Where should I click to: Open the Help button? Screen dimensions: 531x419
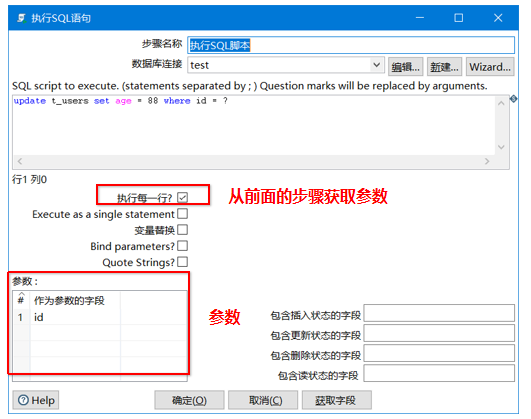pos(36,400)
